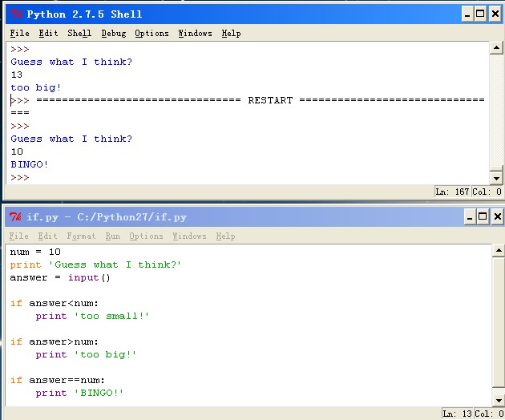Click the print 'BINGO!' code line
This screenshot has height=420, width=505.
pyautogui.click(x=79, y=393)
